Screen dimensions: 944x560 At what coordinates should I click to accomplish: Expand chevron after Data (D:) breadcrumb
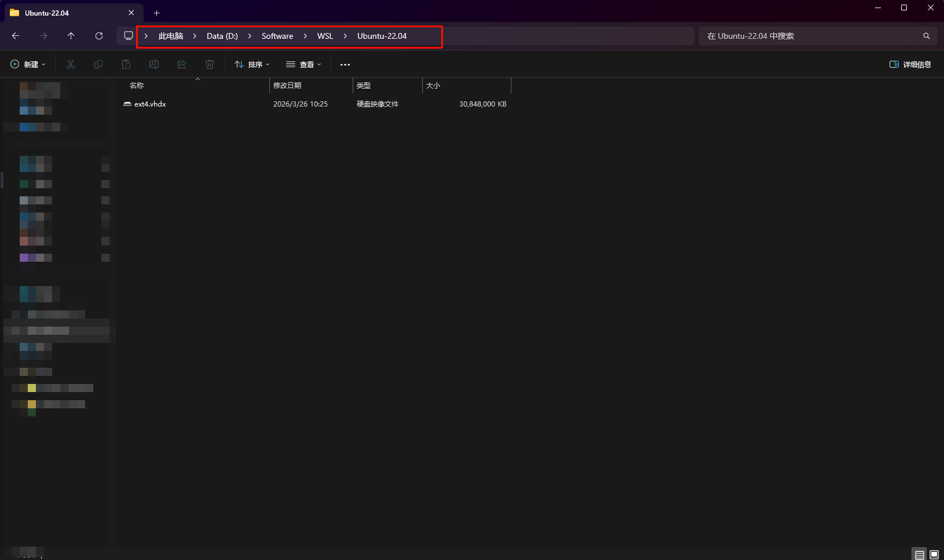pos(250,36)
